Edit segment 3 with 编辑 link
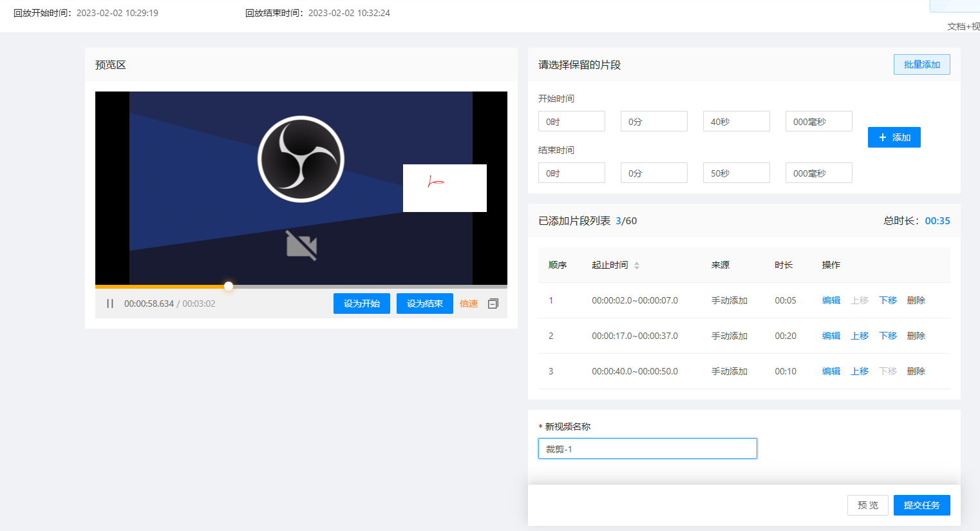 831,371
